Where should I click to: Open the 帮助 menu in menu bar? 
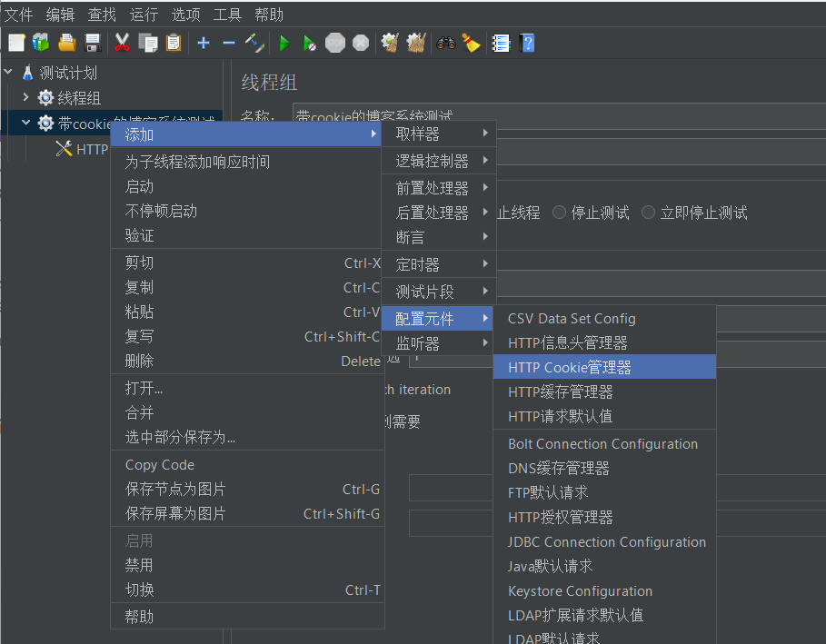[x=269, y=15]
